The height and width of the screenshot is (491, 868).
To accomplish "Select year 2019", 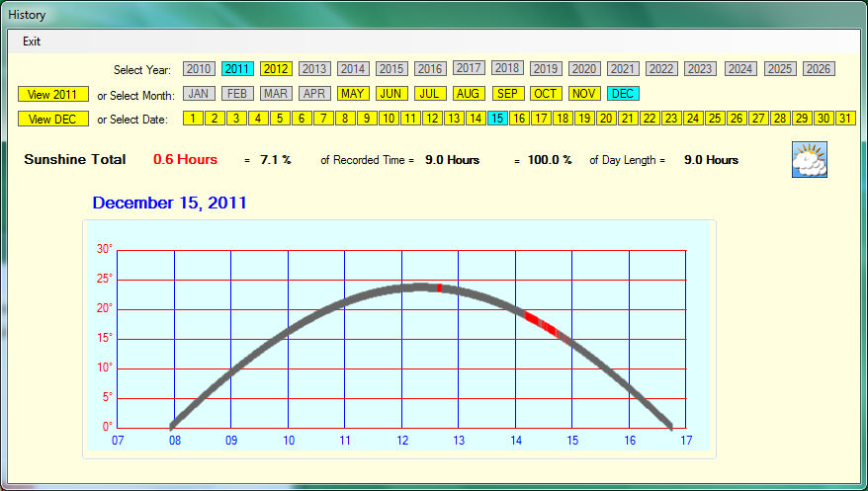I will tap(546, 68).
